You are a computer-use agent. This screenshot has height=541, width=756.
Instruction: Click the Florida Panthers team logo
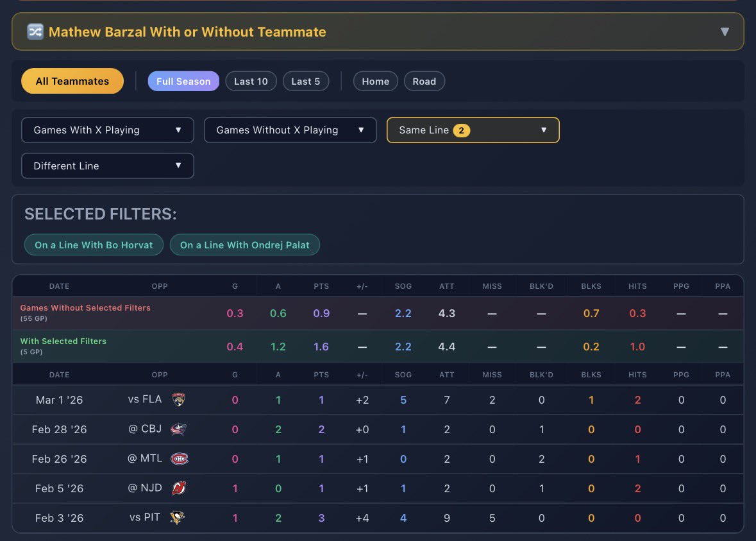178,400
